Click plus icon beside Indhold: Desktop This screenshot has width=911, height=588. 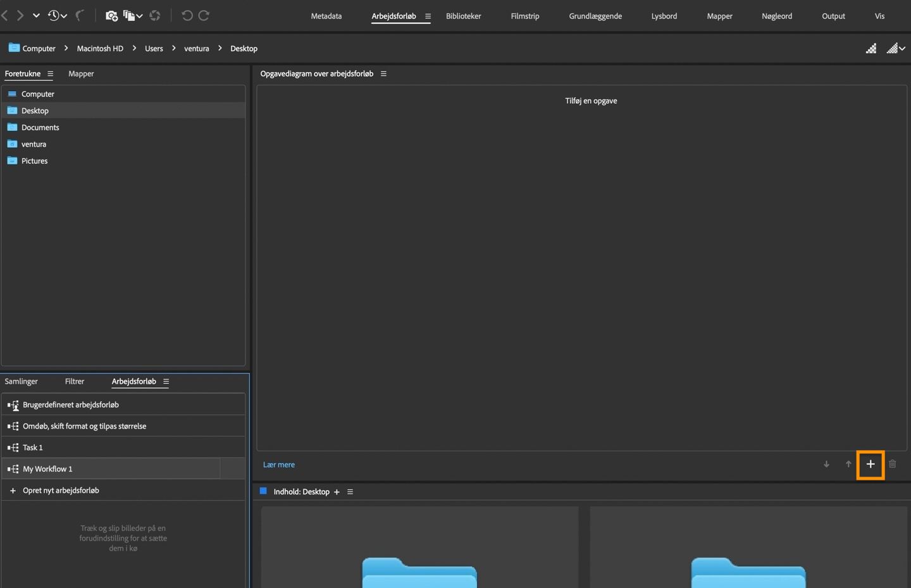(337, 492)
